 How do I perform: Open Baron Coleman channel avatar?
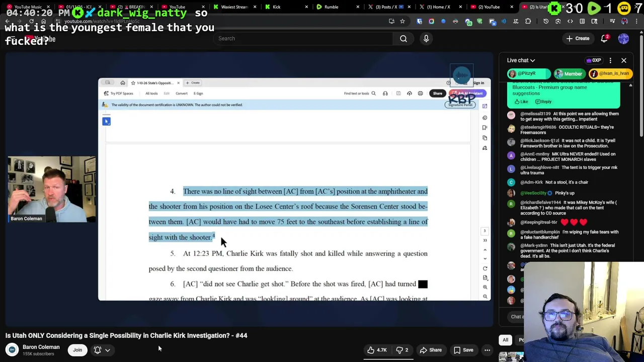[x=12, y=350]
